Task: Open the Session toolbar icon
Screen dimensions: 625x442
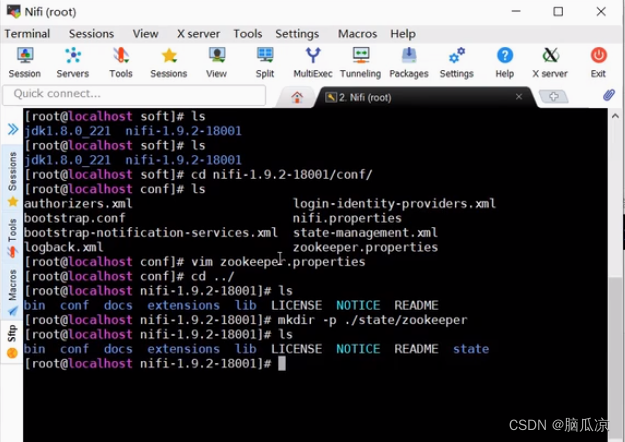Action: (x=25, y=63)
